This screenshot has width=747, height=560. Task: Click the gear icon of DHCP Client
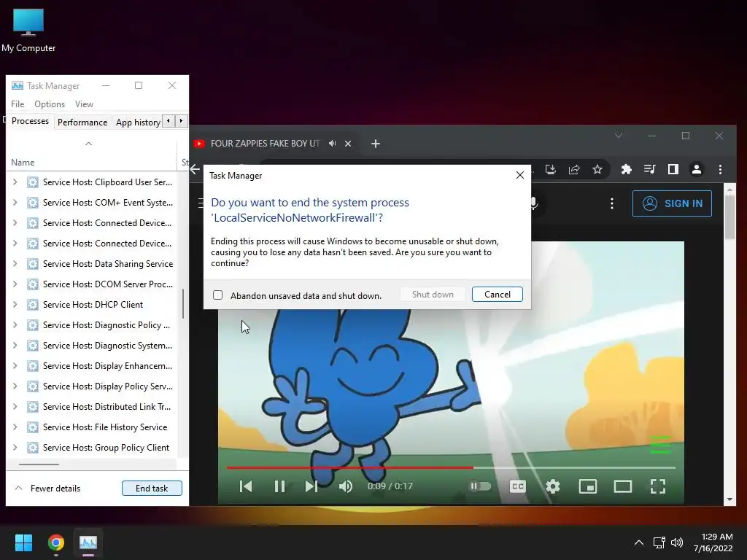click(x=32, y=305)
